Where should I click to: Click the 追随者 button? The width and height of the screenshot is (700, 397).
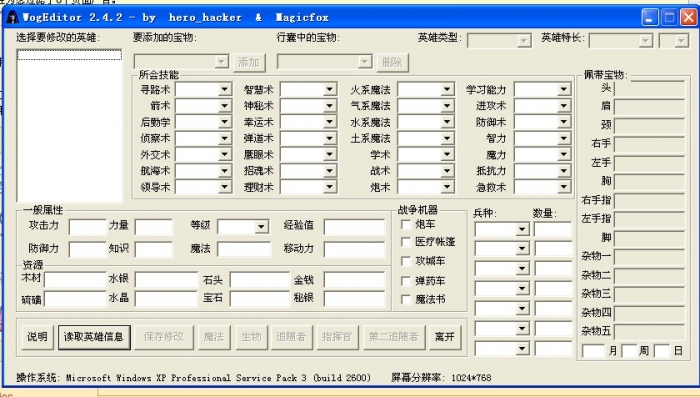[291, 337]
